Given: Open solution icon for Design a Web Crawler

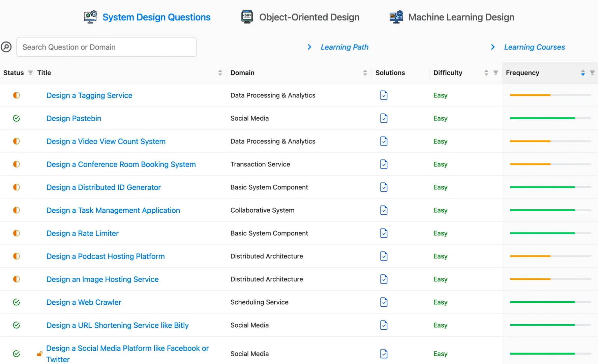Looking at the screenshot, I should 384,302.
